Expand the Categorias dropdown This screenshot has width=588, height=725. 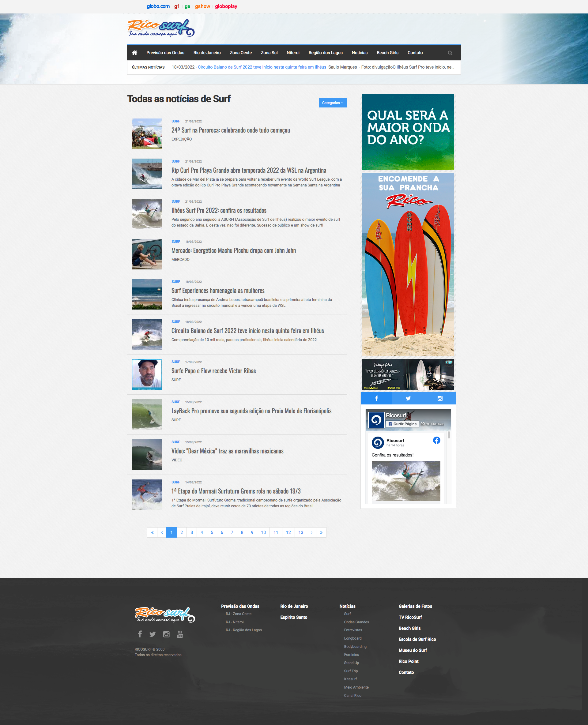coord(332,103)
